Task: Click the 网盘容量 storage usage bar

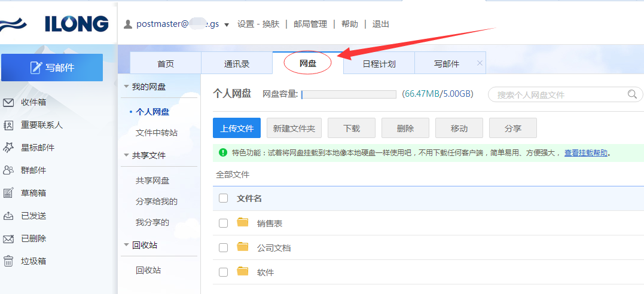Action: (x=349, y=94)
